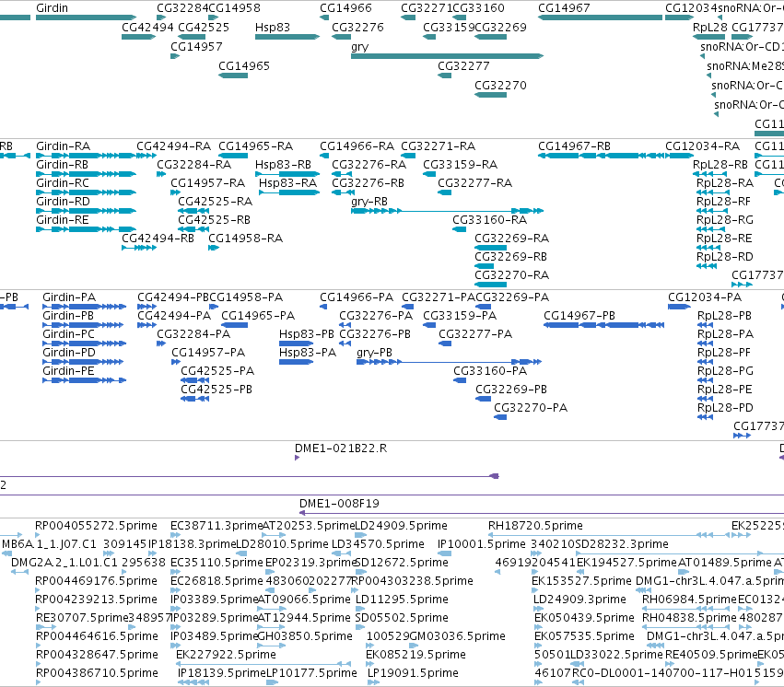Click CG33160-RA transcript label
The image size is (784, 687).
tap(489, 220)
